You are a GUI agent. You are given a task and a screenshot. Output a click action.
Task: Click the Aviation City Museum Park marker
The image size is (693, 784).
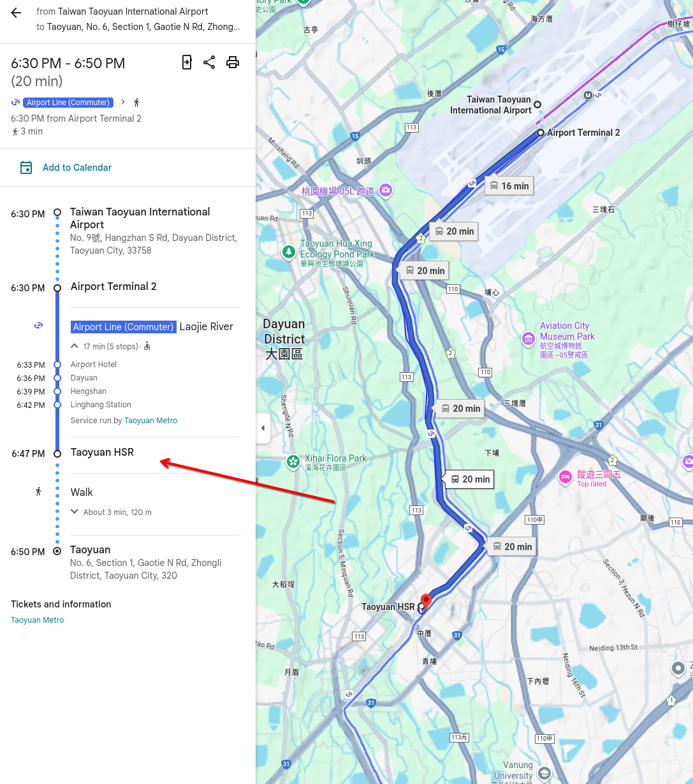pos(528,338)
